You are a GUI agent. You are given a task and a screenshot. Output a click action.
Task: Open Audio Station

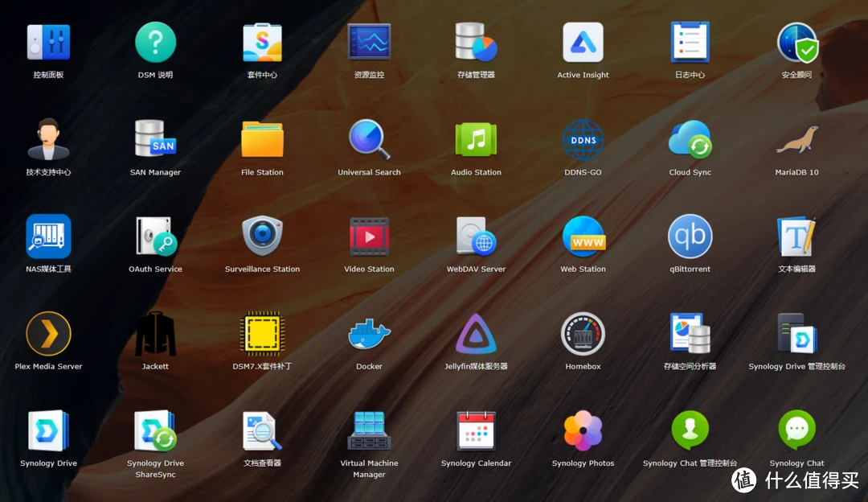coord(476,140)
